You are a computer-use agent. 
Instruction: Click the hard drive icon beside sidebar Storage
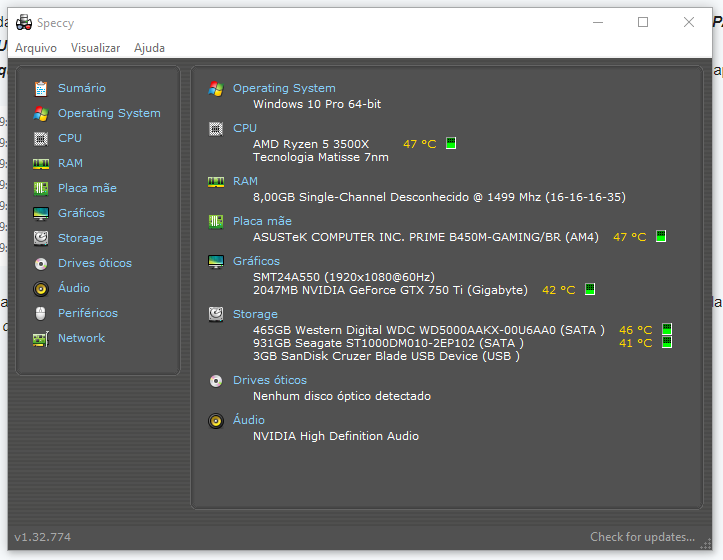pyautogui.click(x=41, y=238)
